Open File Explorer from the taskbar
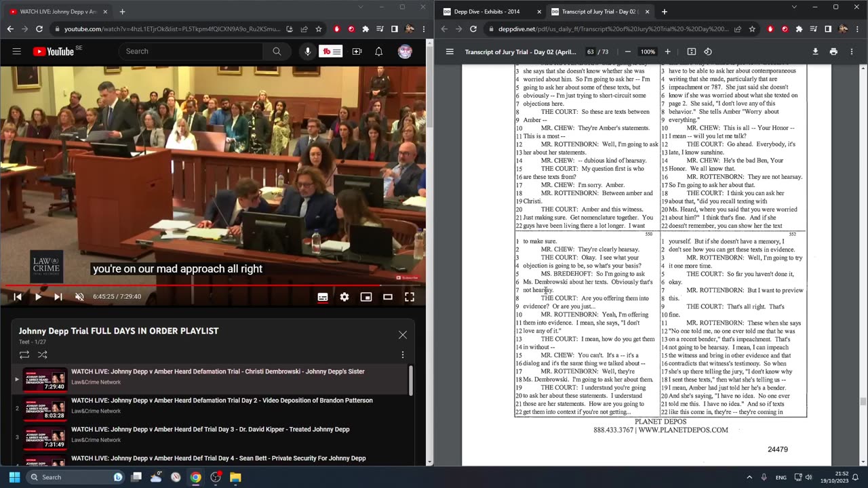The width and height of the screenshot is (868, 488). coord(235,477)
